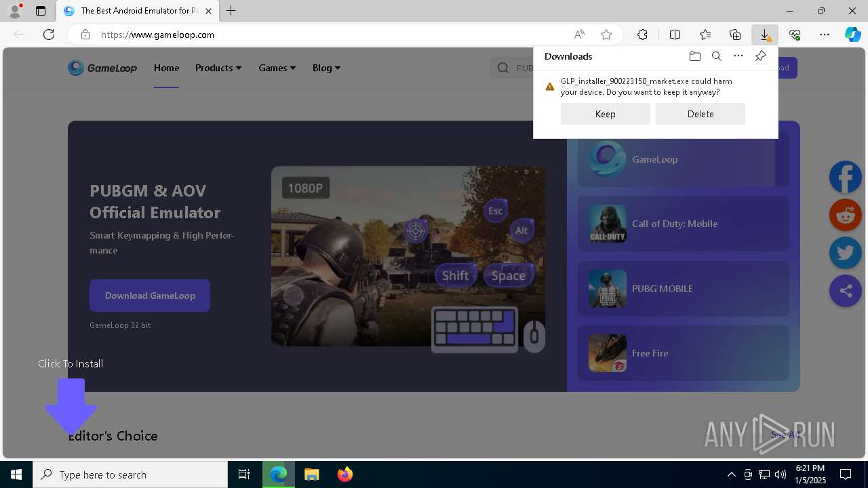
Task: Open Collections panel
Action: click(735, 35)
